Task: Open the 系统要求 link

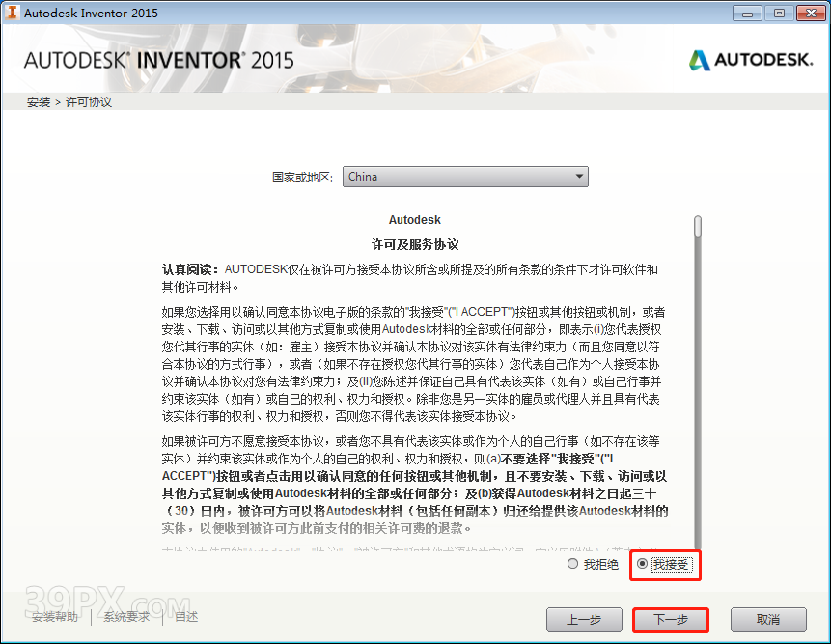Action: pos(126,616)
